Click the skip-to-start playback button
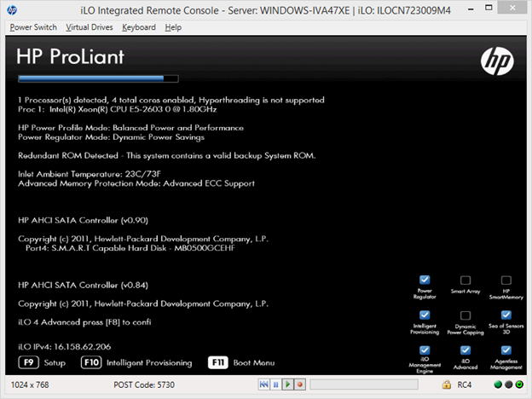This screenshot has width=532, height=399. (263, 385)
